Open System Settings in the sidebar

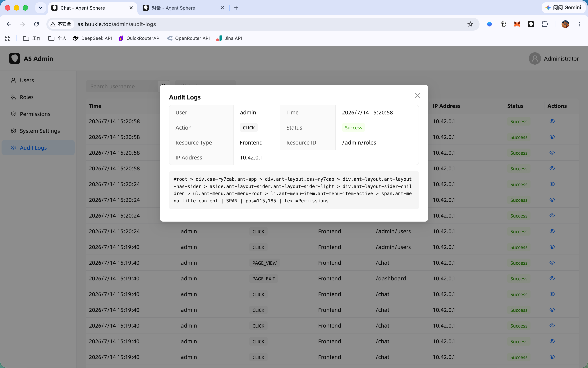point(38,131)
